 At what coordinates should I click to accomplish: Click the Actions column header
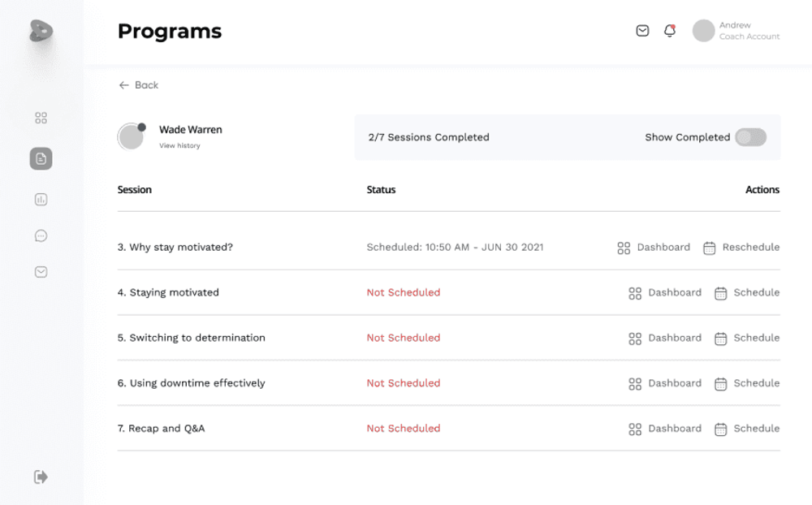click(762, 189)
